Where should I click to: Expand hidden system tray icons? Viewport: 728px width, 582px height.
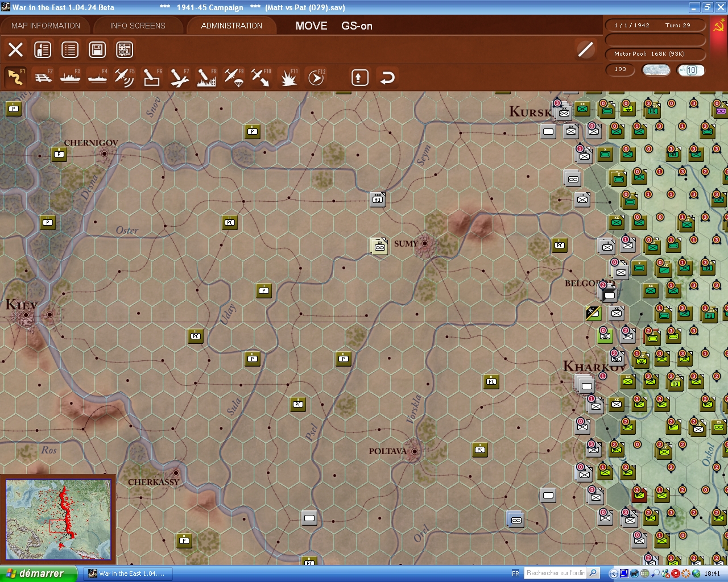[613, 573]
